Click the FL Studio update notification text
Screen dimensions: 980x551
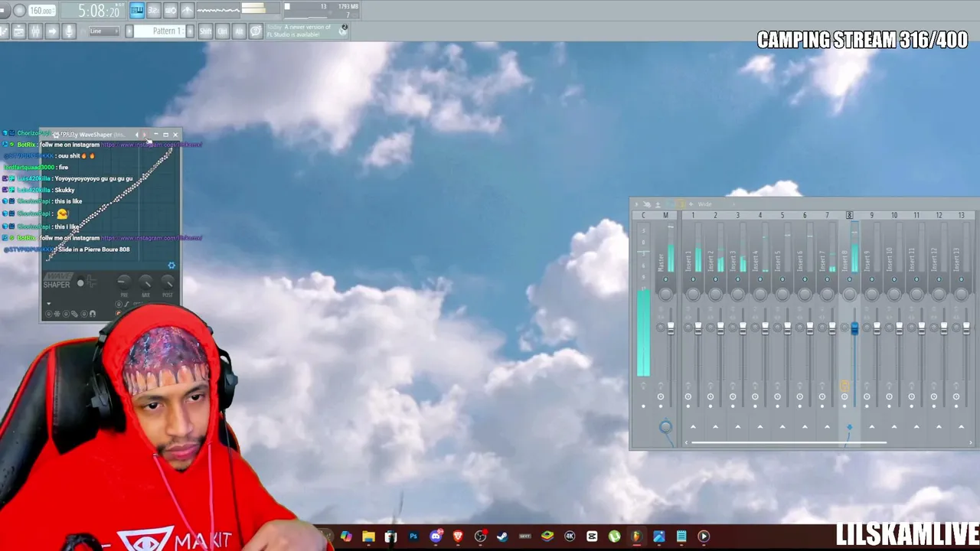click(x=300, y=31)
